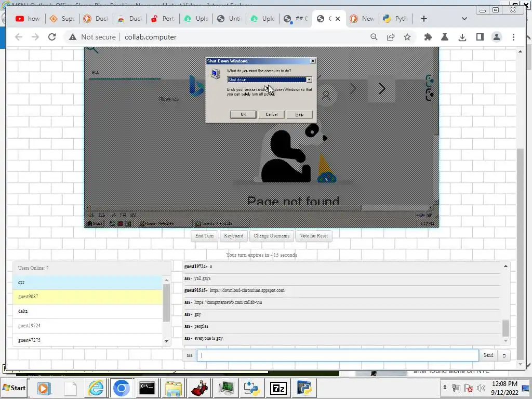Open the Chrome three-dot menu
The height and width of the screenshot is (399, 532).
(x=513, y=37)
